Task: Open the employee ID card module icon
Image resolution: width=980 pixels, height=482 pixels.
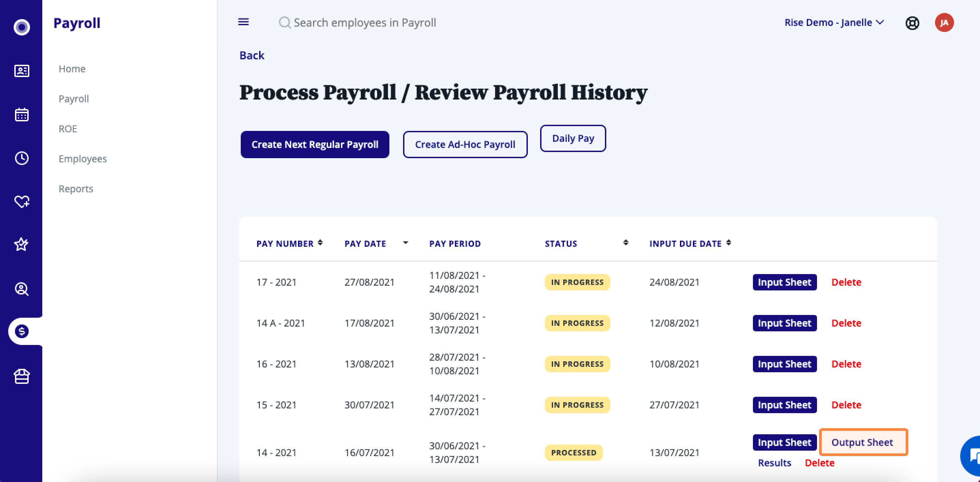Action: [22, 71]
